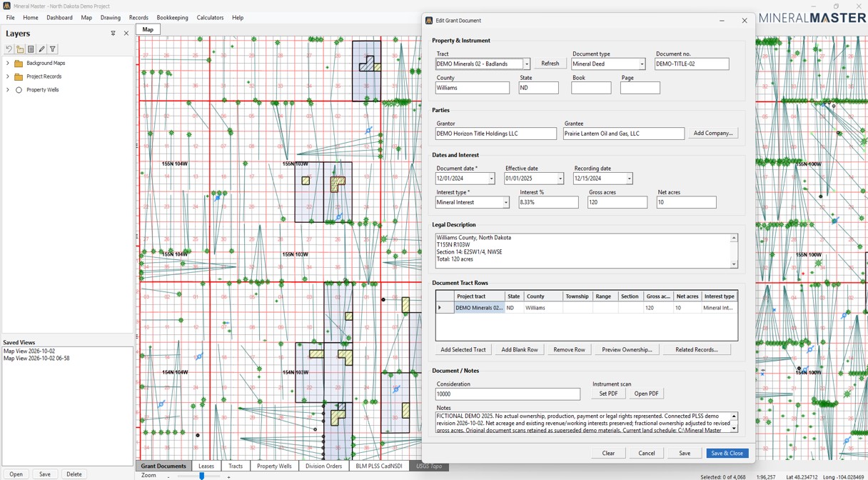
Task: Open the Interest type dropdown
Action: click(506, 203)
